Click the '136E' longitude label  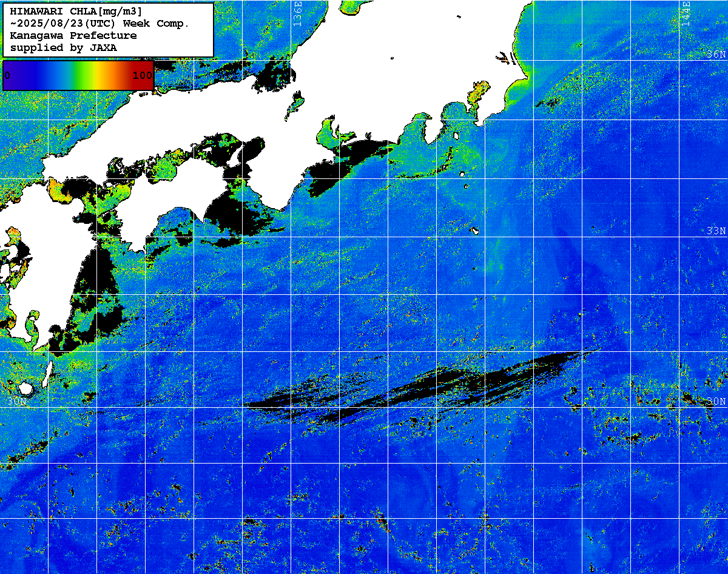tap(297, 13)
